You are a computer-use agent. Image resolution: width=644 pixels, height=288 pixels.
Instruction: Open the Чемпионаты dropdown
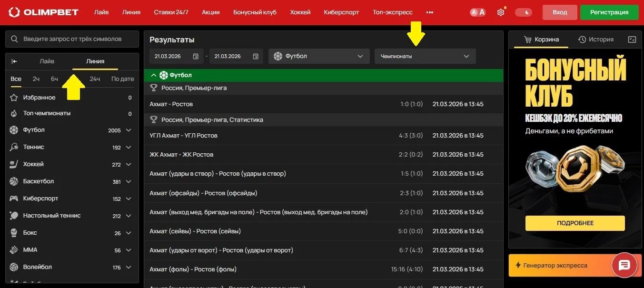pos(424,56)
